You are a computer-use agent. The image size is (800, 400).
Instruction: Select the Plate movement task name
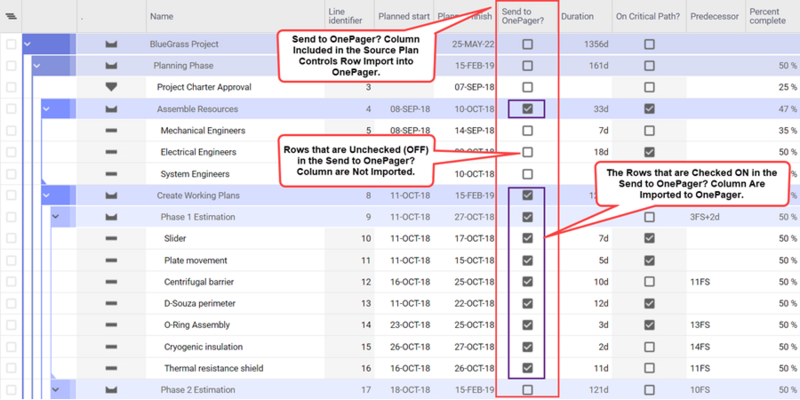point(195,260)
